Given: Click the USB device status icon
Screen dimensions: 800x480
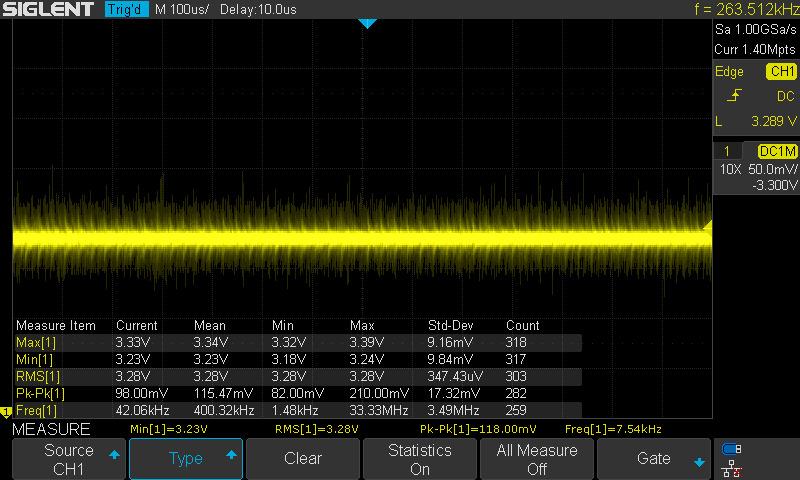Looking at the screenshot, I should tap(731, 449).
